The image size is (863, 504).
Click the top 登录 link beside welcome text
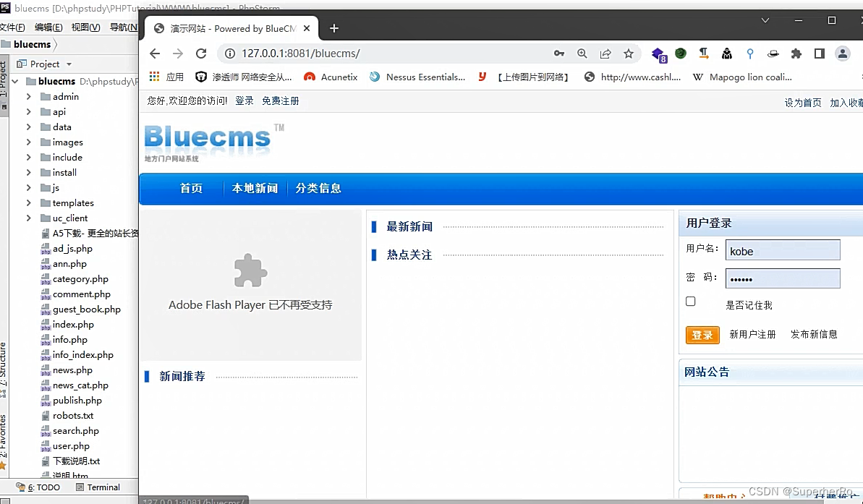tap(245, 101)
